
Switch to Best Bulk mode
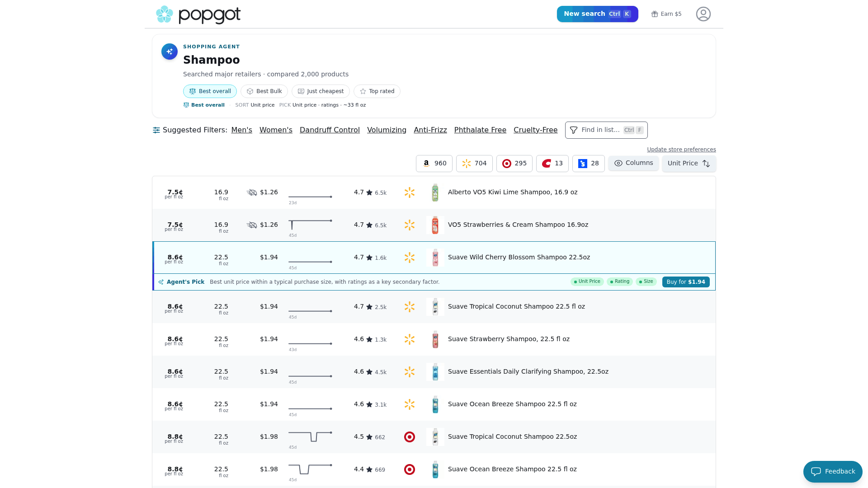(264, 91)
